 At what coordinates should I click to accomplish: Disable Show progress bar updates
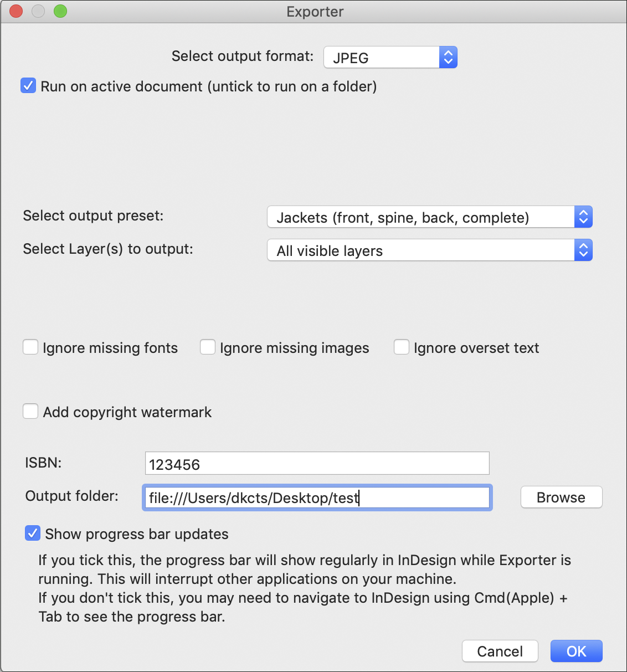click(33, 533)
